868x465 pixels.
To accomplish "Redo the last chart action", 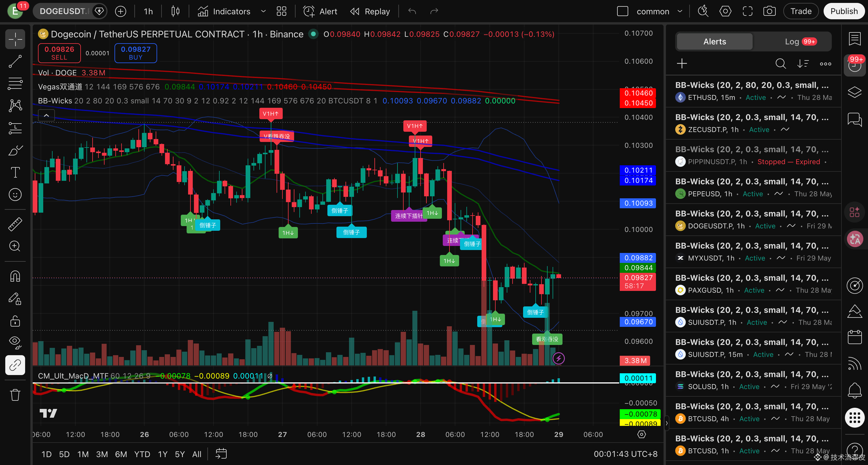I will pyautogui.click(x=434, y=11).
